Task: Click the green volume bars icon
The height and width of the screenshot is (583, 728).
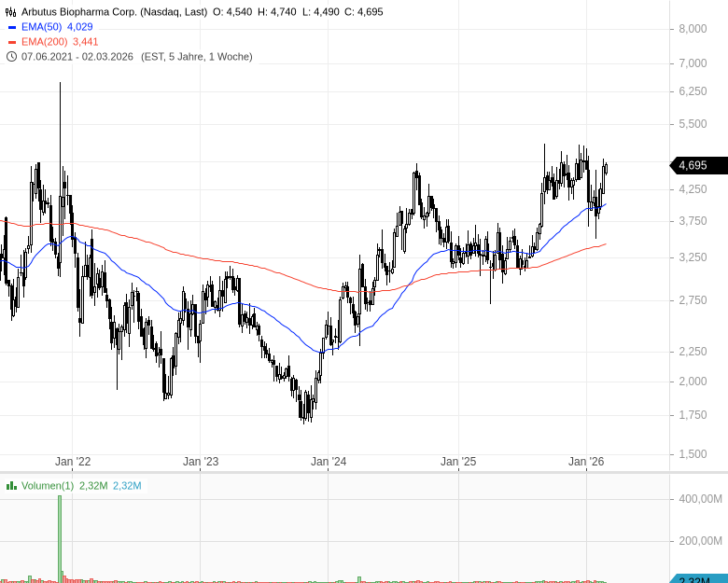Action: point(11,485)
